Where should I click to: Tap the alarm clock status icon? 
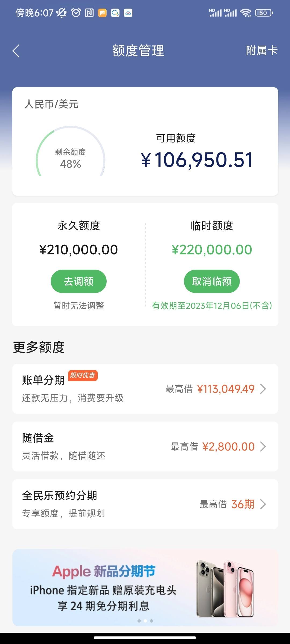coord(76,13)
